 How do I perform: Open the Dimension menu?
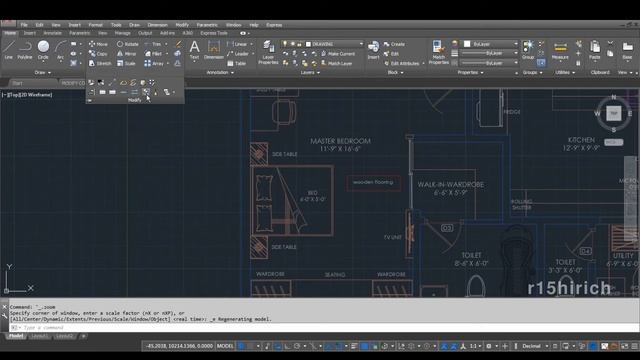click(158, 25)
